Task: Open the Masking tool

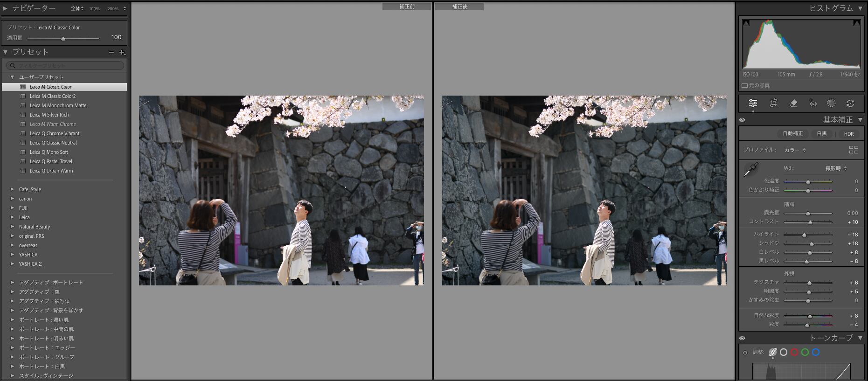Action: (831, 103)
